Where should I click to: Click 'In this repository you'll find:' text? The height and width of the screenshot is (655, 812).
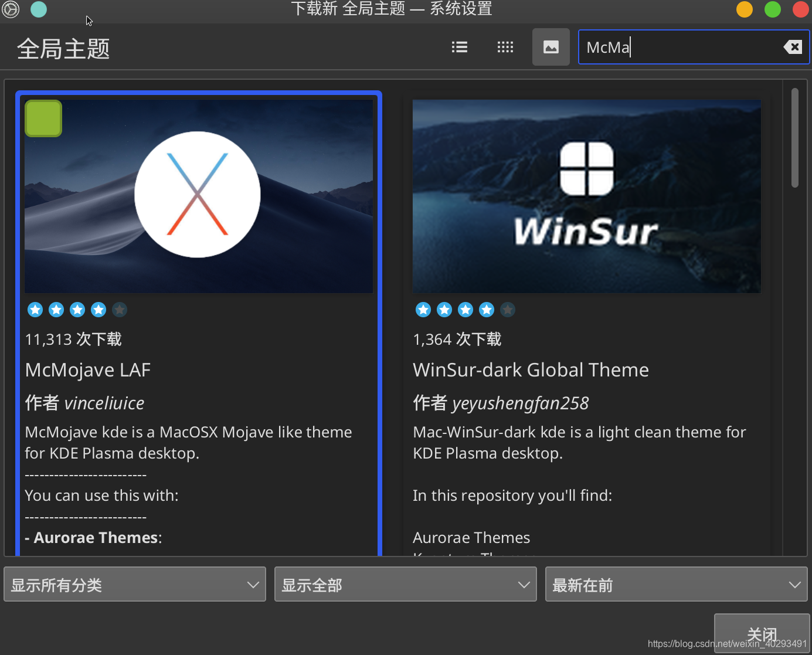click(x=512, y=496)
